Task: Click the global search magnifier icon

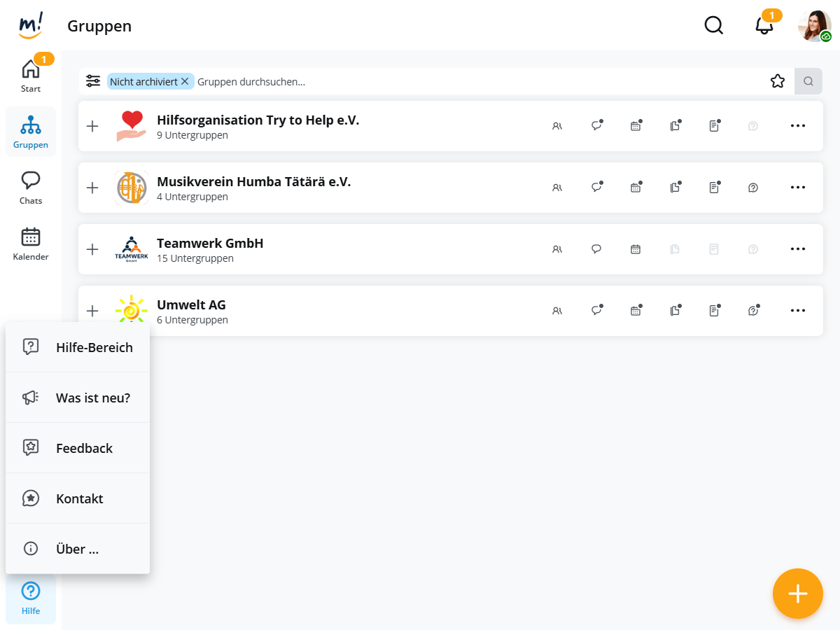Action: click(713, 26)
